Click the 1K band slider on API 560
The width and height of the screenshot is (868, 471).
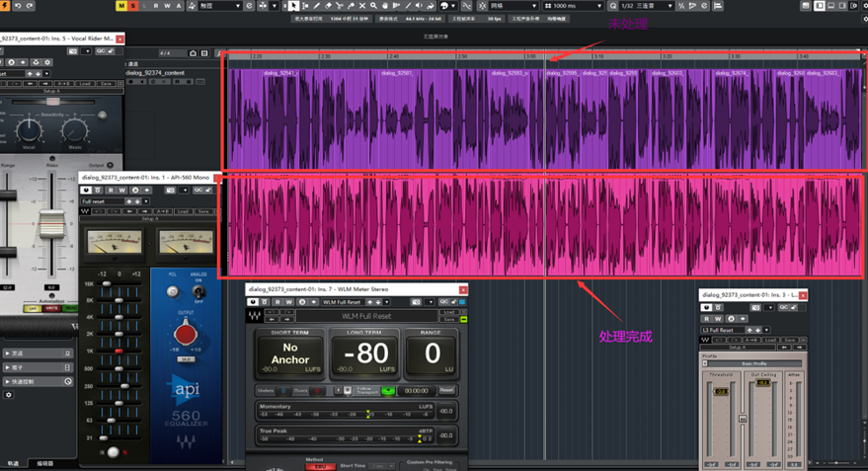pos(118,352)
